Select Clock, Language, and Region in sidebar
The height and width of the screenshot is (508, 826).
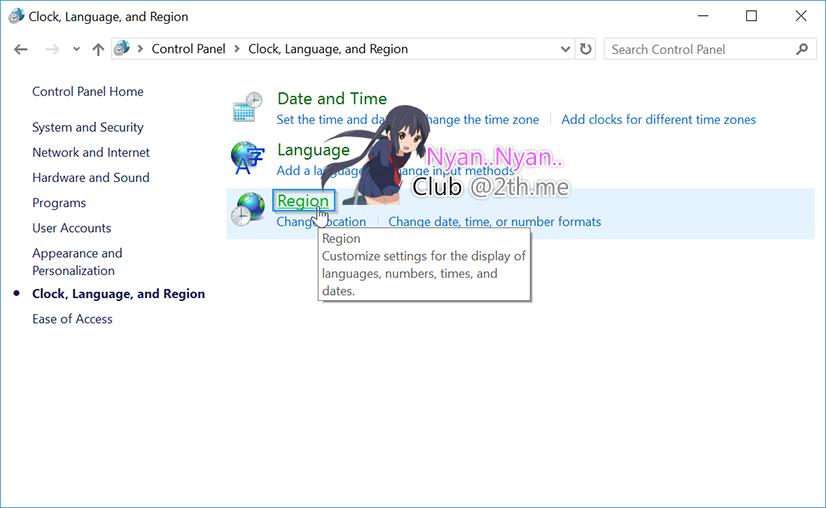pos(119,294)
